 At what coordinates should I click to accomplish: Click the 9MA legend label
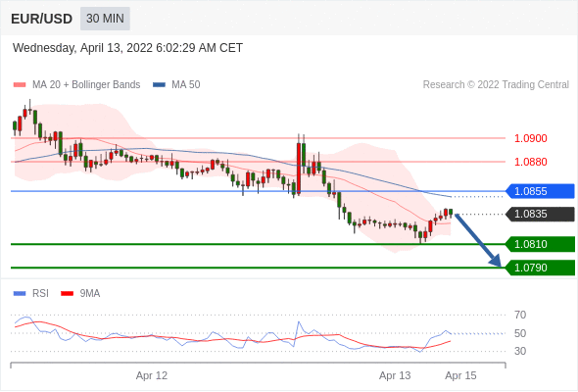point(90,294)
